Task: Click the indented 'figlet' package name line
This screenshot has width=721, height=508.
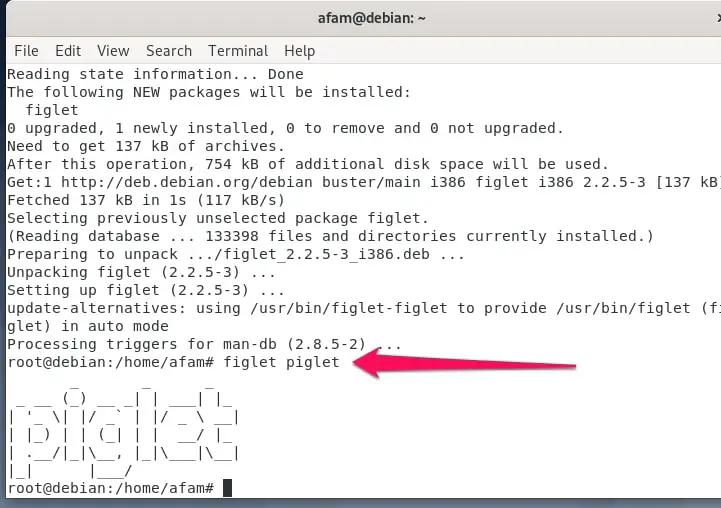Action: point(52,110)
